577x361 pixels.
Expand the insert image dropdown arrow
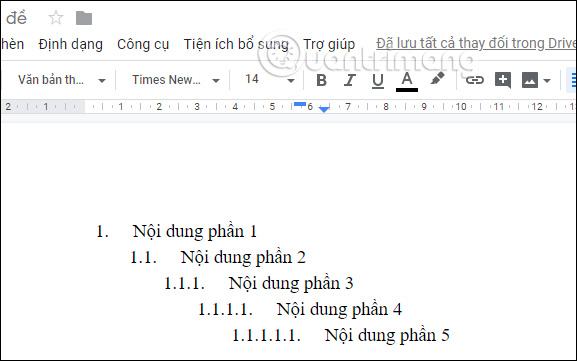click(547, 81)
